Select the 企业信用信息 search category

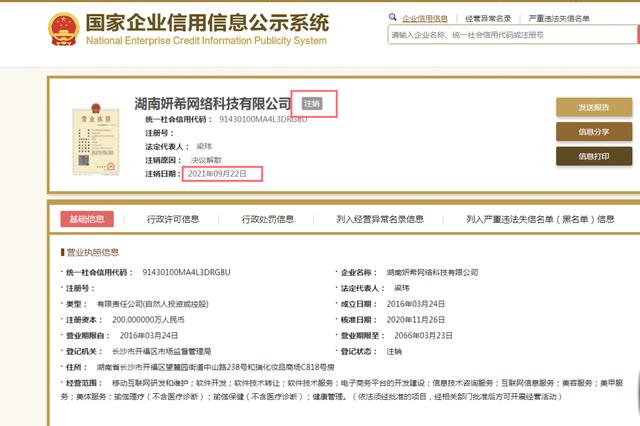pos(424,18)
